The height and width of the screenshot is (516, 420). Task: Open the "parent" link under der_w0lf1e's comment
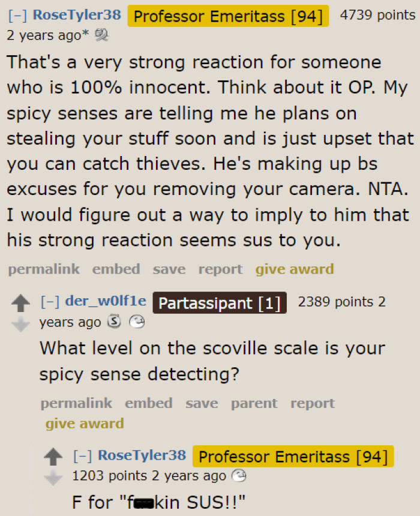(x=254, y=403)
